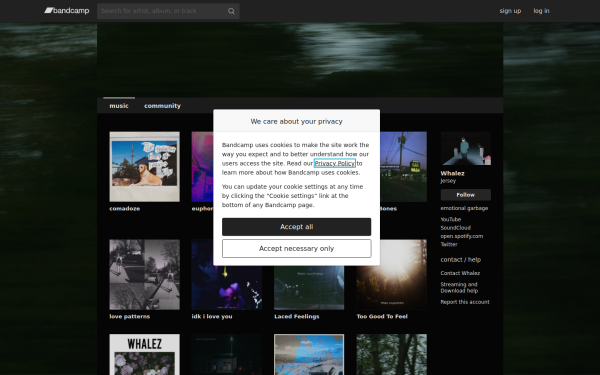This screenshot has width=600, height=375.
Task: Click the Whalez artist profile photo
Action: 466,148
